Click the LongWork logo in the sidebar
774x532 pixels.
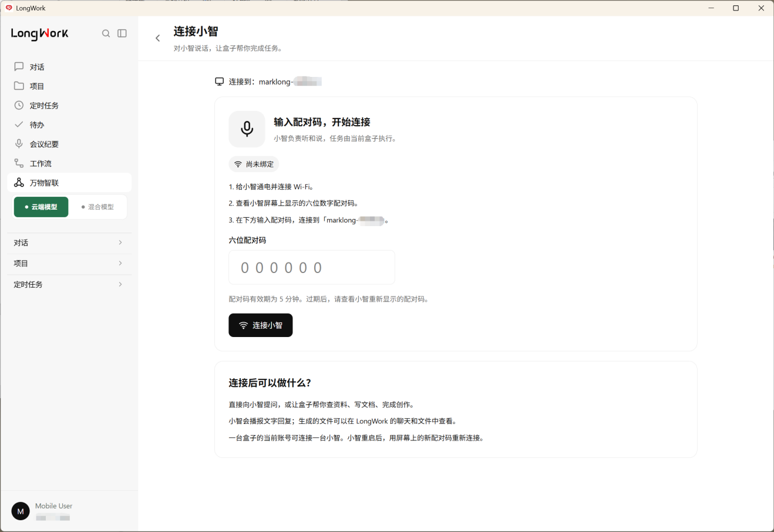[39, 34]
